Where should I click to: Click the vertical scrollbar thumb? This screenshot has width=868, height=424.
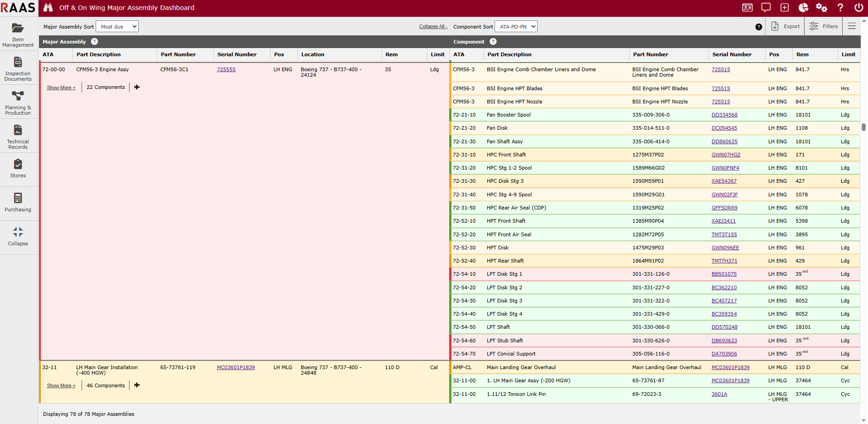click(864, 127)
